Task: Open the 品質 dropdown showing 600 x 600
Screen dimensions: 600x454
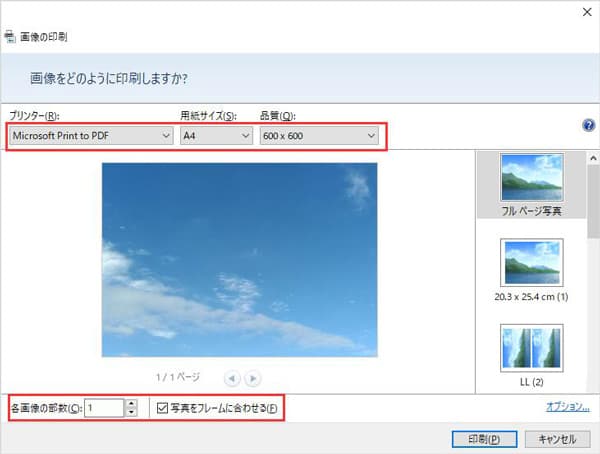Action: (319, 136)
